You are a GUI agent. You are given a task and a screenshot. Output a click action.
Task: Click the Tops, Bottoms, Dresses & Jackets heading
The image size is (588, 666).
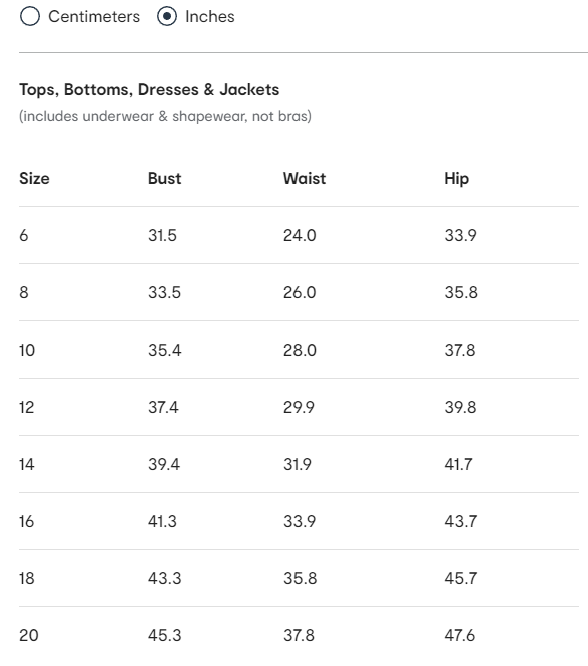[149, 90]
